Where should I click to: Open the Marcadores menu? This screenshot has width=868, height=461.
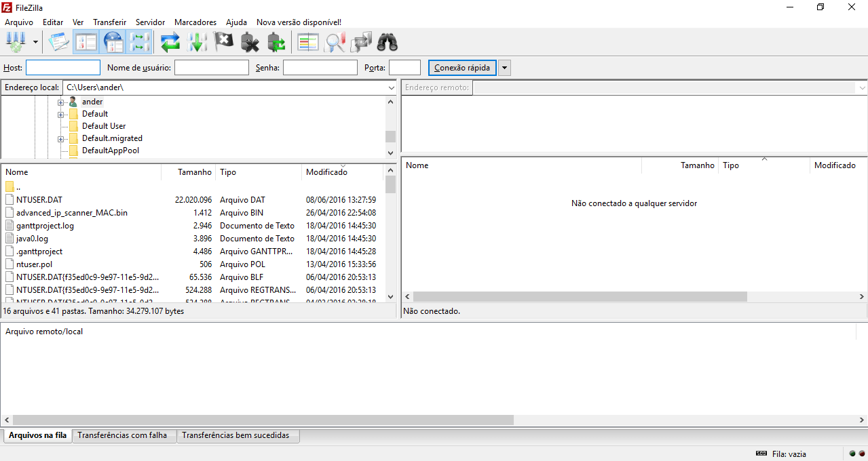coord(195,22)
